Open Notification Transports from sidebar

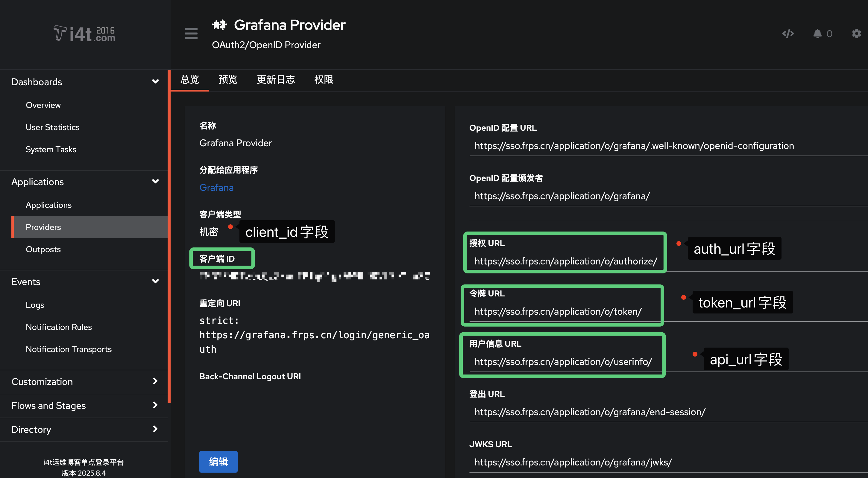[69, 349]
